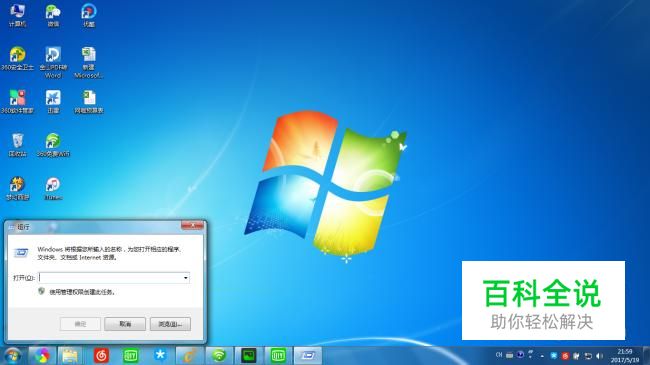The image size is (650, 365).
Task: Click the 浏览(B)... button in Run dialog
Action: pos(170,324)
